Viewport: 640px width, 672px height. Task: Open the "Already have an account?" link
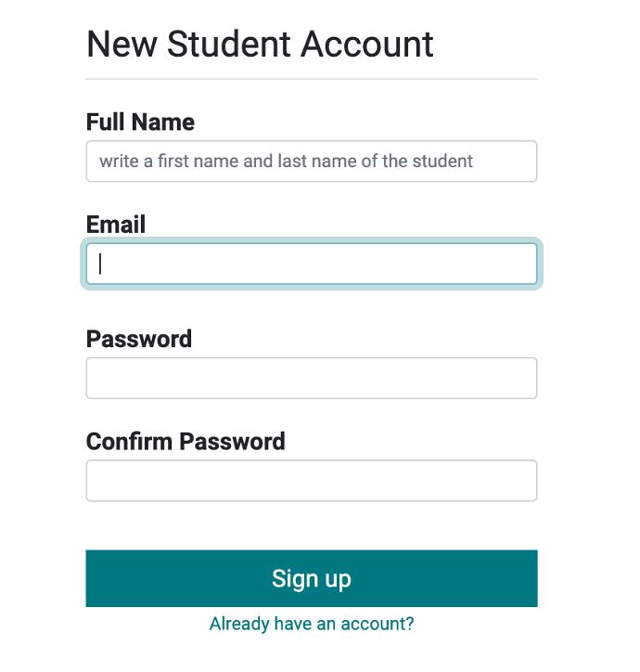tap(312, 624)
